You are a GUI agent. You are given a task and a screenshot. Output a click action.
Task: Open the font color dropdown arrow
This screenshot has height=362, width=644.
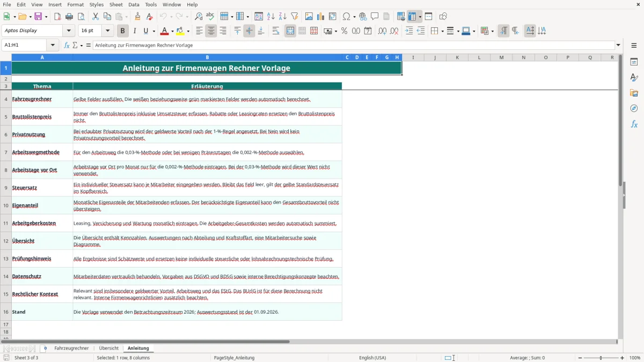(173, 31)
